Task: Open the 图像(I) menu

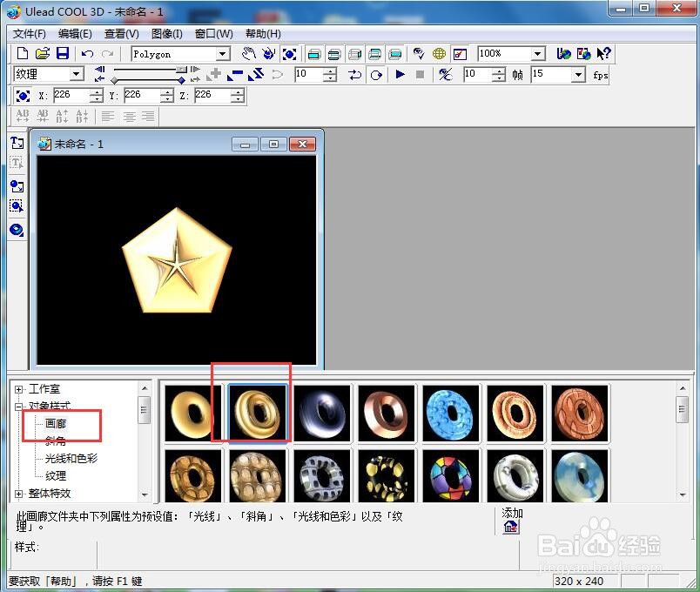Action: click(166, 34)
